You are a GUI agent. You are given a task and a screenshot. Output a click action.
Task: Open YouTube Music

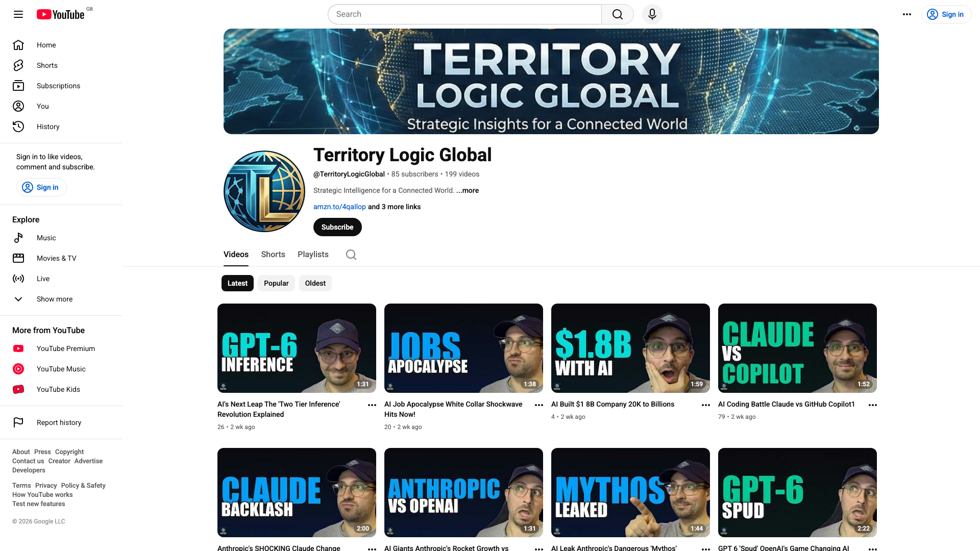(x=61, y=369)
